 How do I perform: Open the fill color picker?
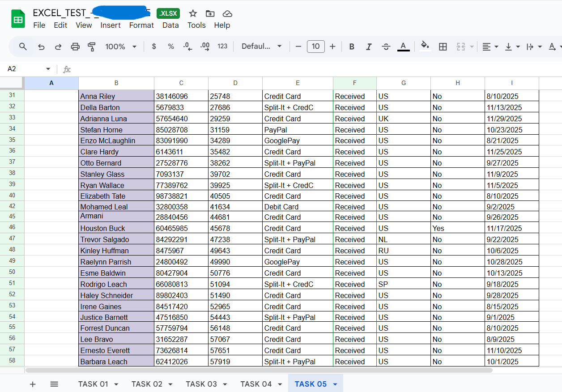425,47
